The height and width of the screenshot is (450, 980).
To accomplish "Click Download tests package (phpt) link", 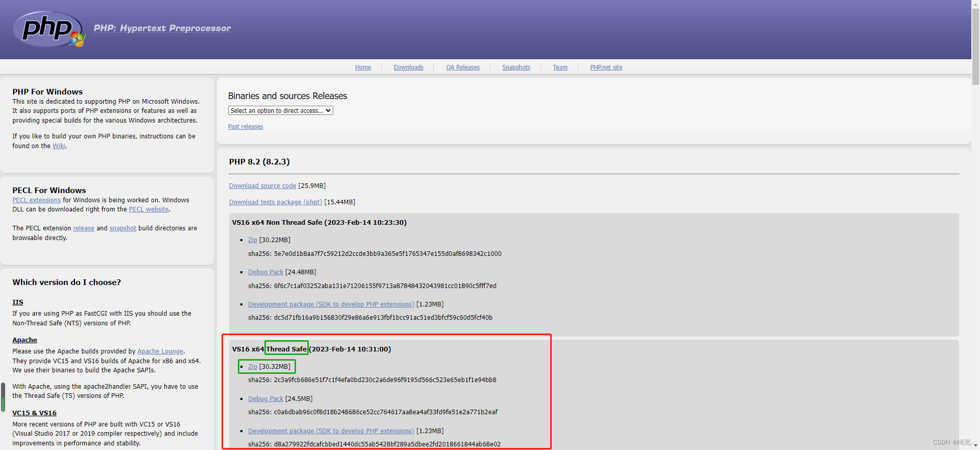I will 276,202.
